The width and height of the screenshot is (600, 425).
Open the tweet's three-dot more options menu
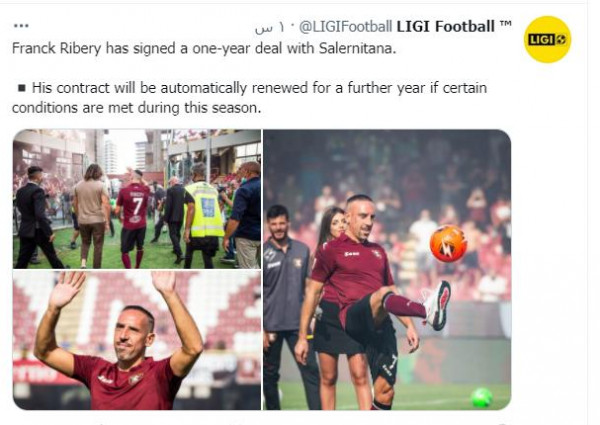click(21, 26)
